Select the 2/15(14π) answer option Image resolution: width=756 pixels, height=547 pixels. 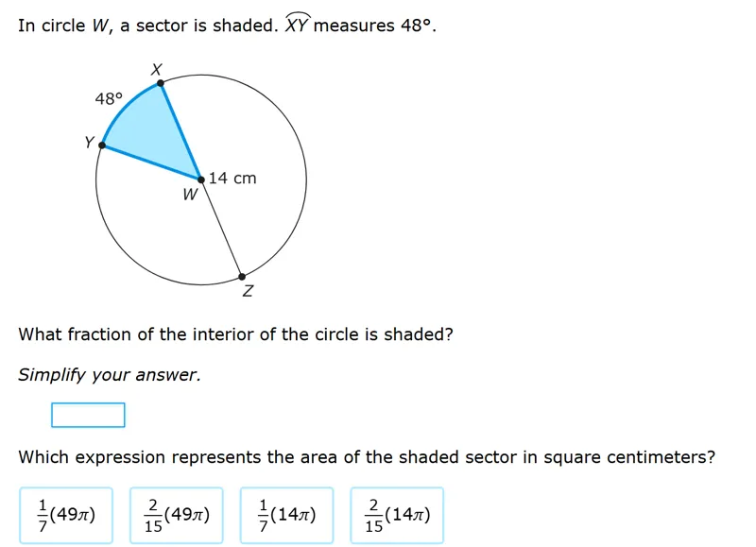click(397, 515)
